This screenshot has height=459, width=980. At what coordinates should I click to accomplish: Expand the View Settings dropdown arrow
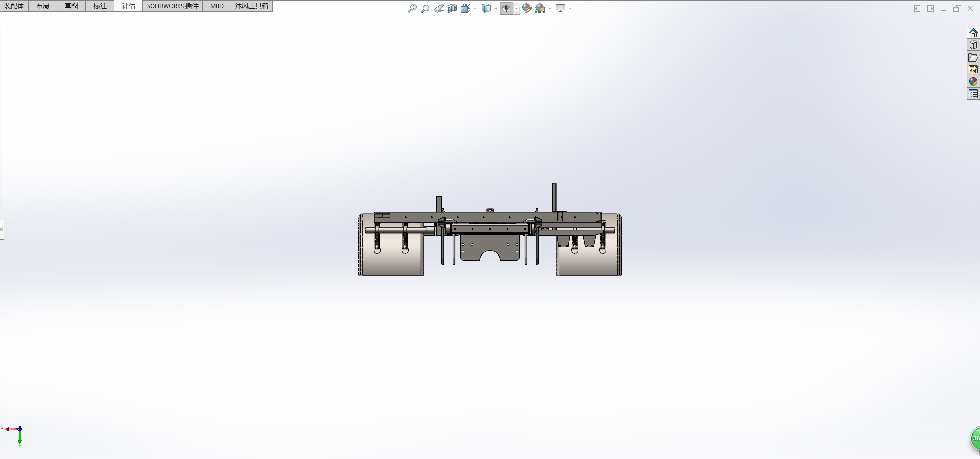[x=570, y=8]
